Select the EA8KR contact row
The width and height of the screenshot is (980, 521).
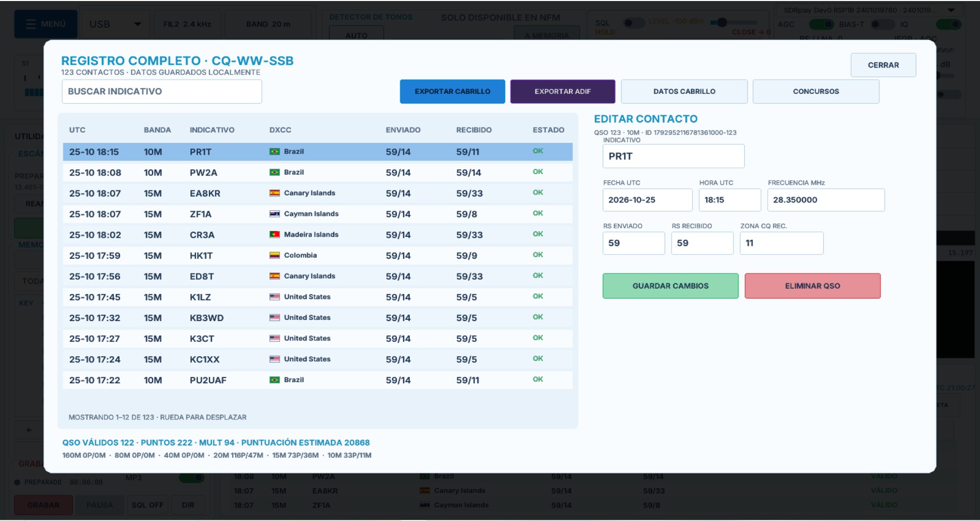(317, 193)
